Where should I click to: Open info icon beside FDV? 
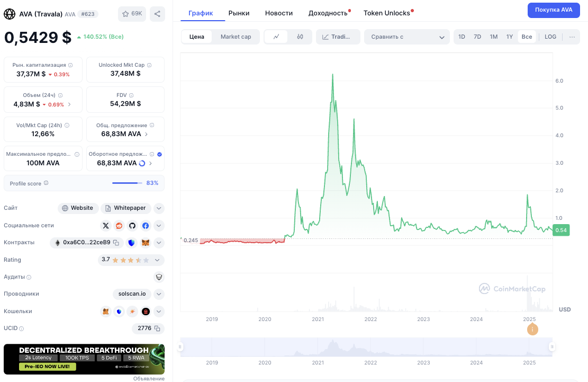click(x=131, y=95)
